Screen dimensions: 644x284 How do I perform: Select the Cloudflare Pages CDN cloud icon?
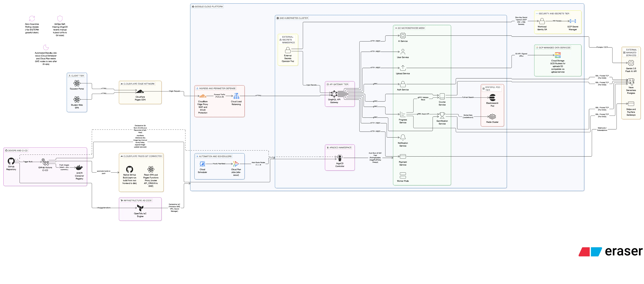[140, 92]
